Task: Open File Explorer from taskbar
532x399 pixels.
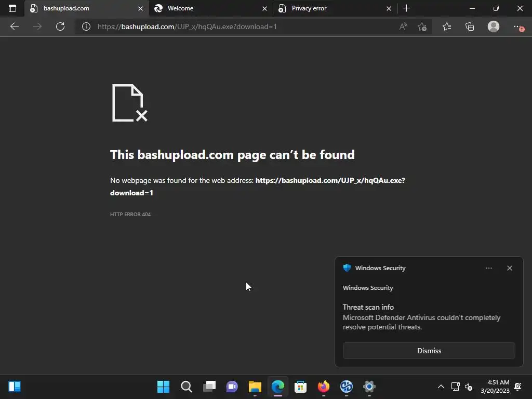Action: pyautogui.click(x=255, y=387)
